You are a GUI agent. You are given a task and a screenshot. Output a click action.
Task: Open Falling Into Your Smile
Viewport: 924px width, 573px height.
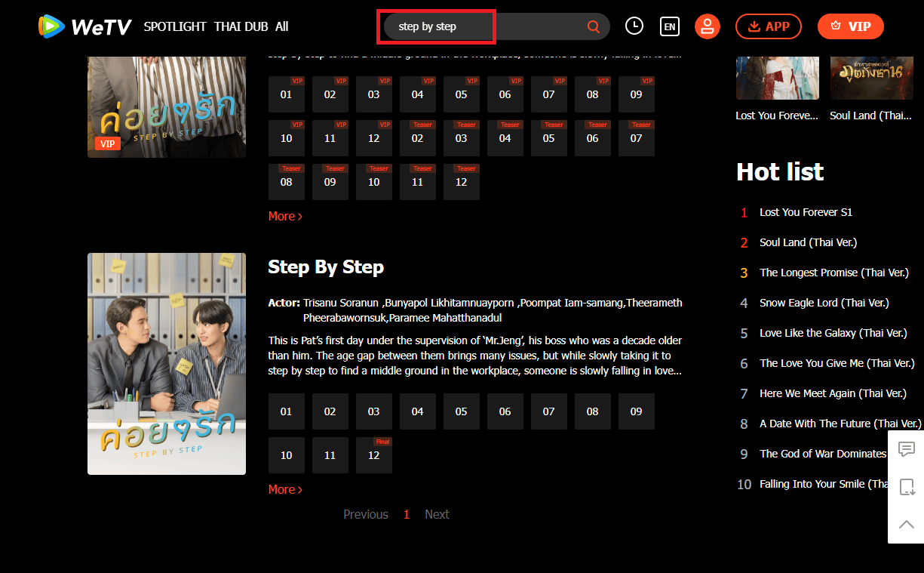(825, 484)
